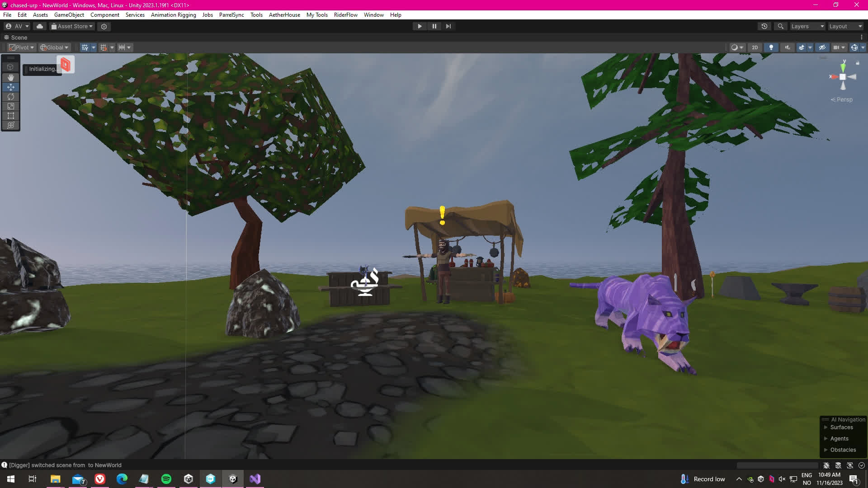Open the Undo History icon
Viewport: 868px width, 488px height.
[x=764, y=26]
